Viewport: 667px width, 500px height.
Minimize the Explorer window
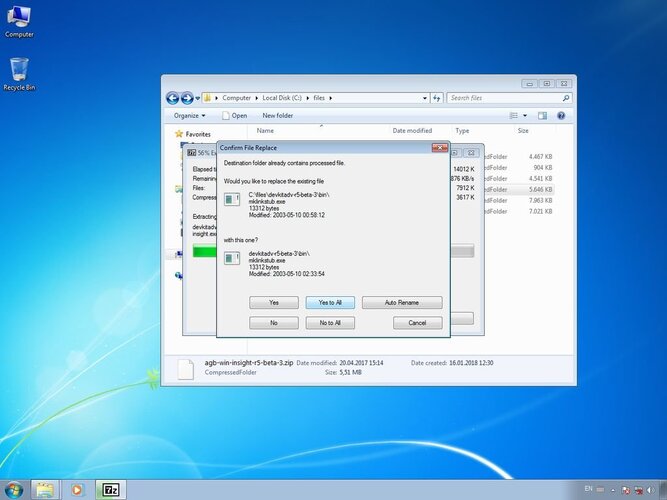[x=530, y=83]
